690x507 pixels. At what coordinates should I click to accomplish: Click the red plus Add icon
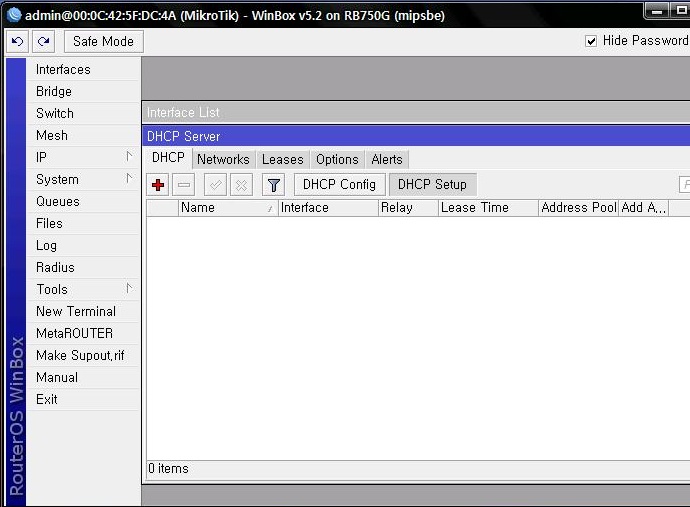point(158,185)
